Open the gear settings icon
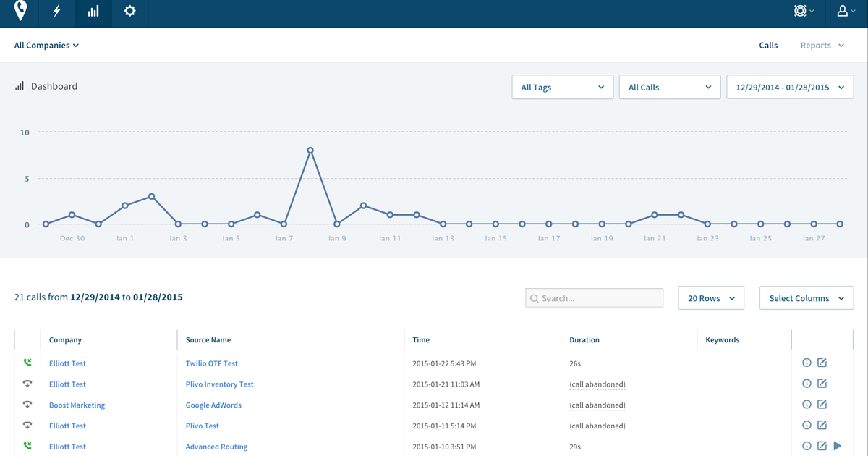 129,12
